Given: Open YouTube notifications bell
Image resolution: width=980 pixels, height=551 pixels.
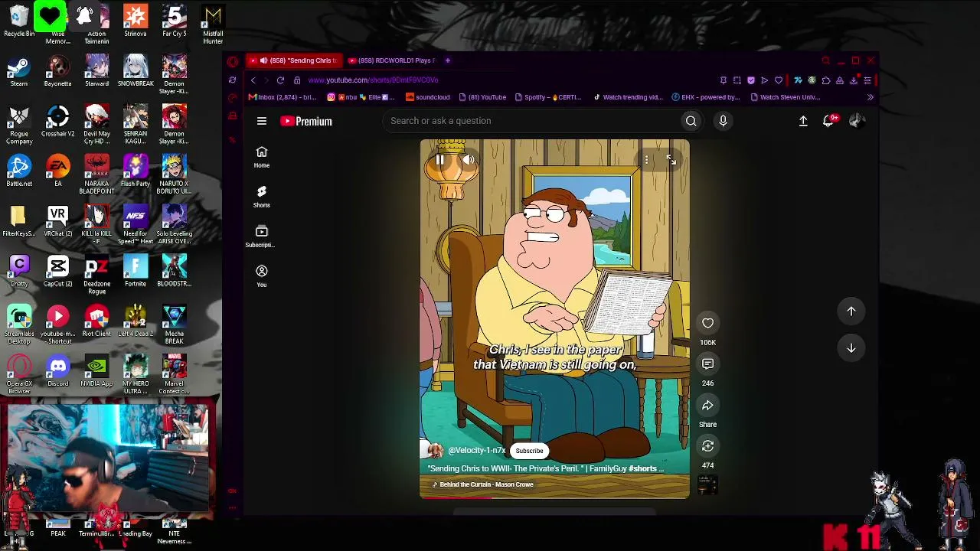Looking at the screenshot, I should (x=828, y=121).
